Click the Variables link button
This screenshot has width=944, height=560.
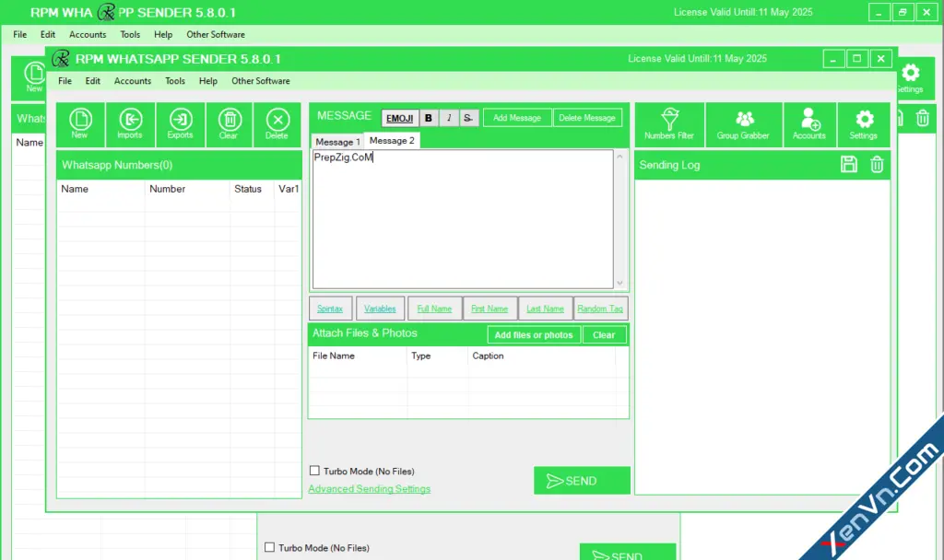click(x=380, y=309)
